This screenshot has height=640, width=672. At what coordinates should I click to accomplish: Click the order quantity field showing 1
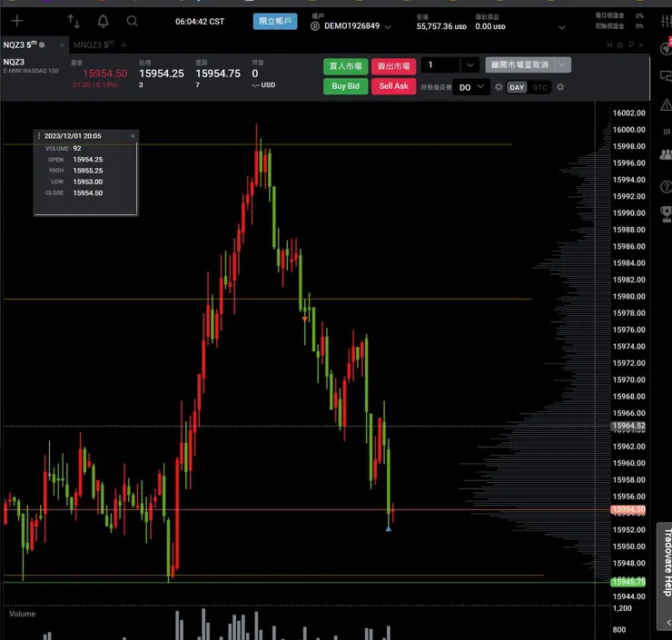click(x=440, y=65)
